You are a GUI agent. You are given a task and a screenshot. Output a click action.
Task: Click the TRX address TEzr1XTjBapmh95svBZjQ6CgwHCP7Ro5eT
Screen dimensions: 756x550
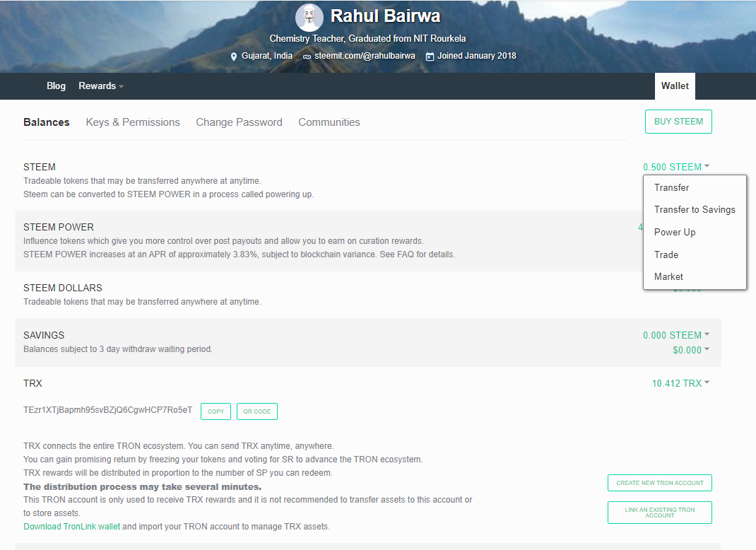(x=107, y=410)
